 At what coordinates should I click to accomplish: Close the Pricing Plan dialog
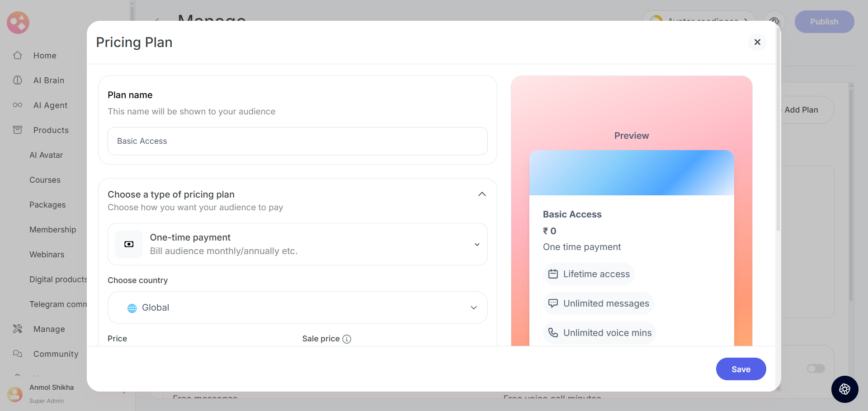[757, 42]
